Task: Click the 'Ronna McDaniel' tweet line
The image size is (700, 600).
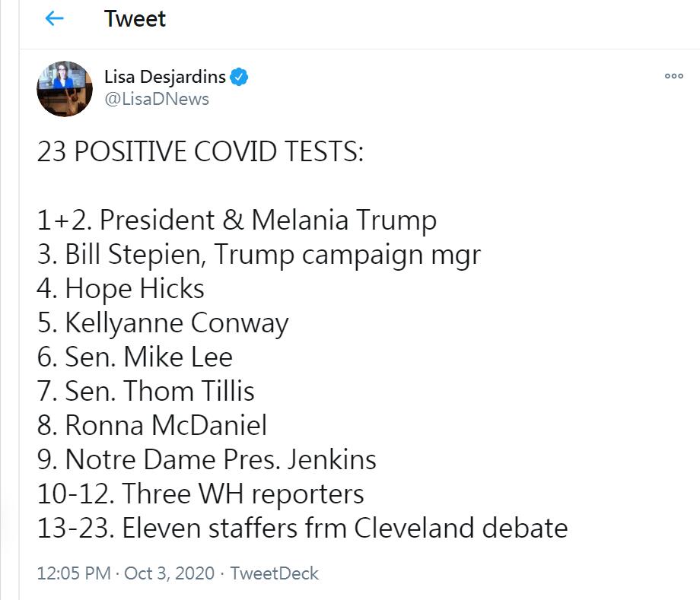Action: tap(152, 426)
